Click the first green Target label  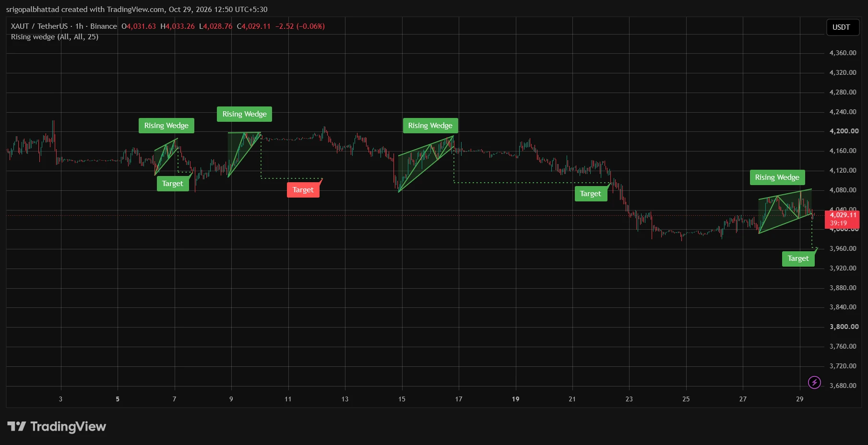click(173, 184)
